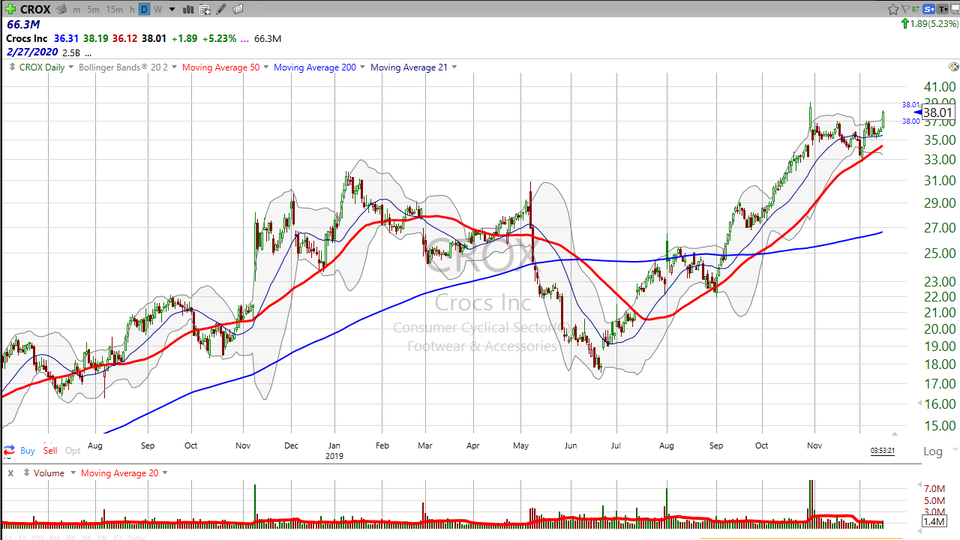Select the hourly (h) time frame

tap(132, 10)
